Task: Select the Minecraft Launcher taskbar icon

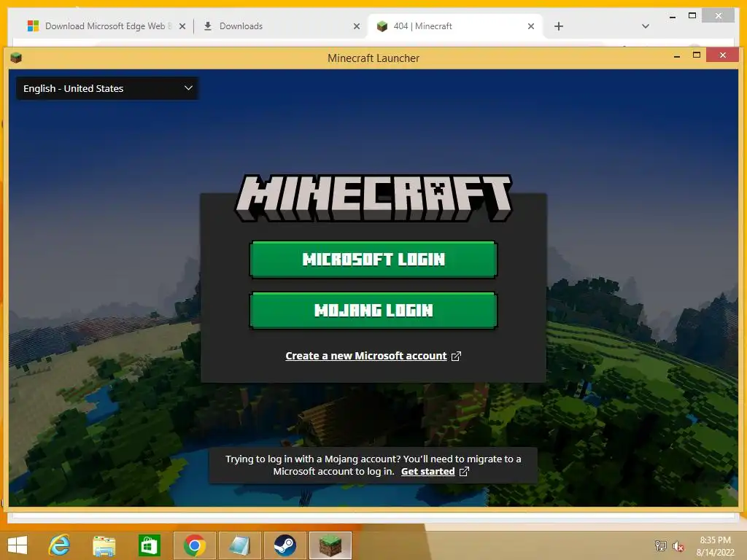Action: tap(330, 545)
